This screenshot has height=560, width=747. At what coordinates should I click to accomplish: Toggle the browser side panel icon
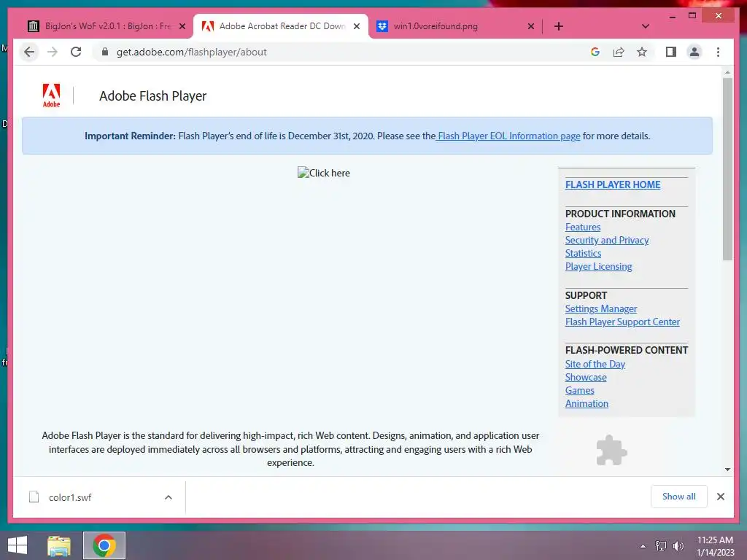pyautogui.click(x=671, y=52)
